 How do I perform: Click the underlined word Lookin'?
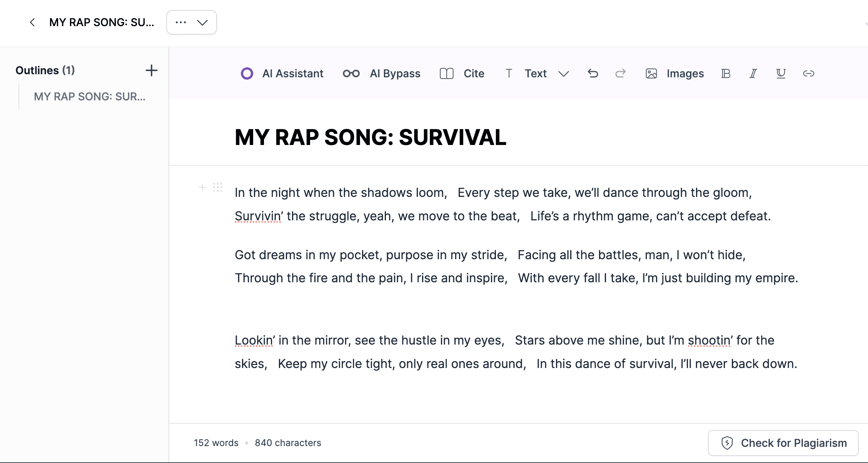255,340
